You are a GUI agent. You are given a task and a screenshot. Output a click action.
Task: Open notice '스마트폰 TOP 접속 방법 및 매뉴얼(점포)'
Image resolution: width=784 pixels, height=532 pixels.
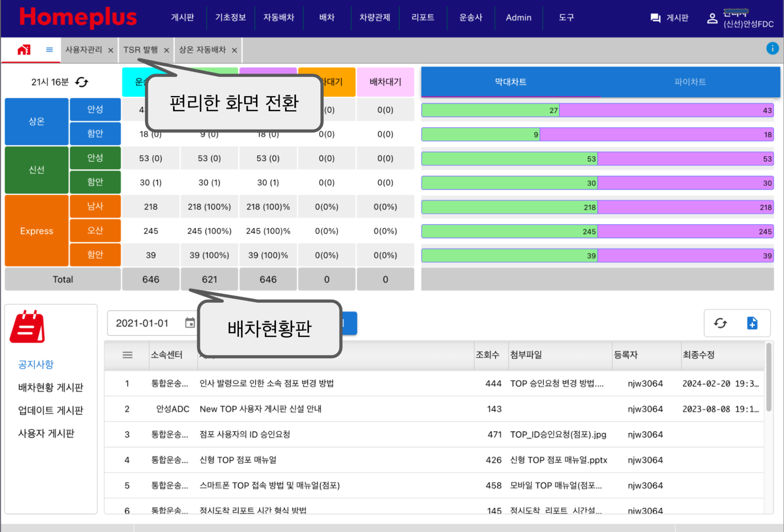coord(270,485)
